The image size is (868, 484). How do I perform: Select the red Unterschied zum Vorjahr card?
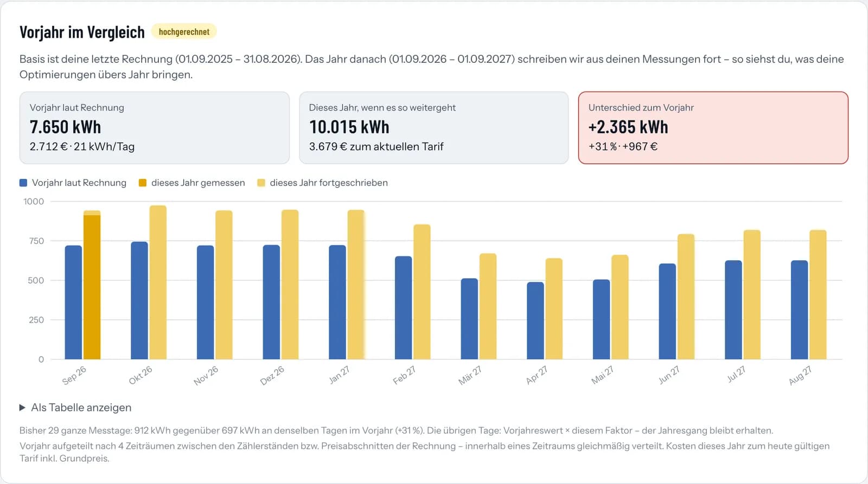tap(713, 128)
